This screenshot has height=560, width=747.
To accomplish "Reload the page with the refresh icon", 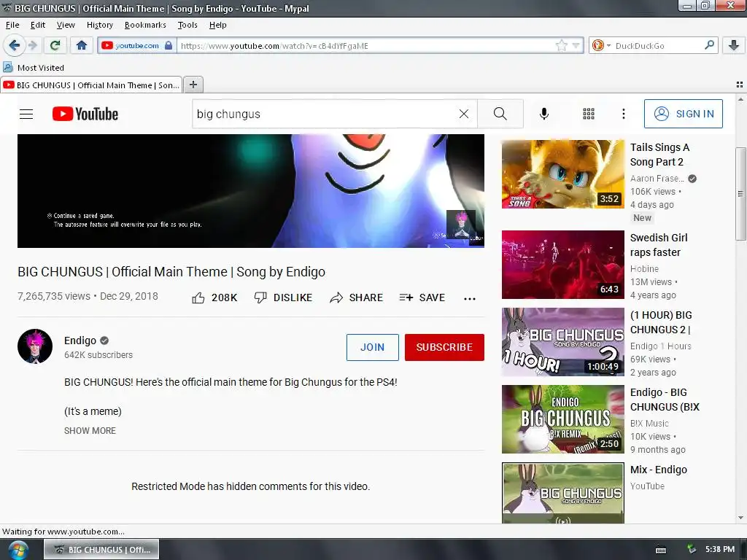I will [55, 46].
